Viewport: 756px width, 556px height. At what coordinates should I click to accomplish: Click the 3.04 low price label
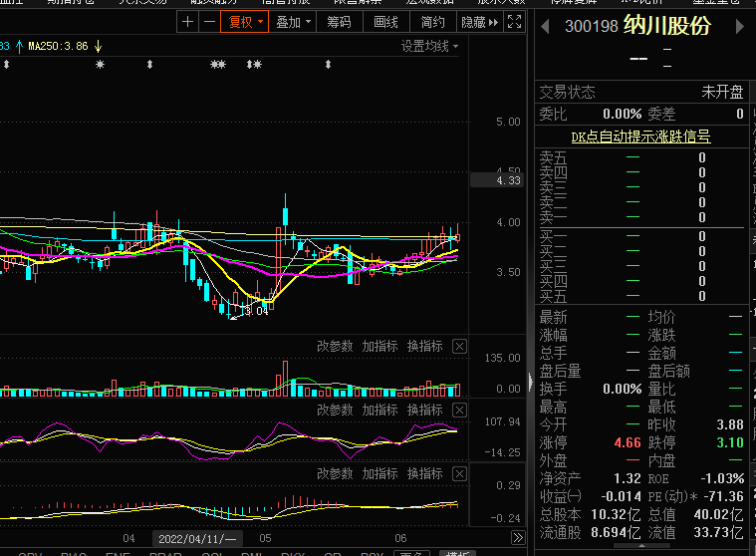(256, 311)
